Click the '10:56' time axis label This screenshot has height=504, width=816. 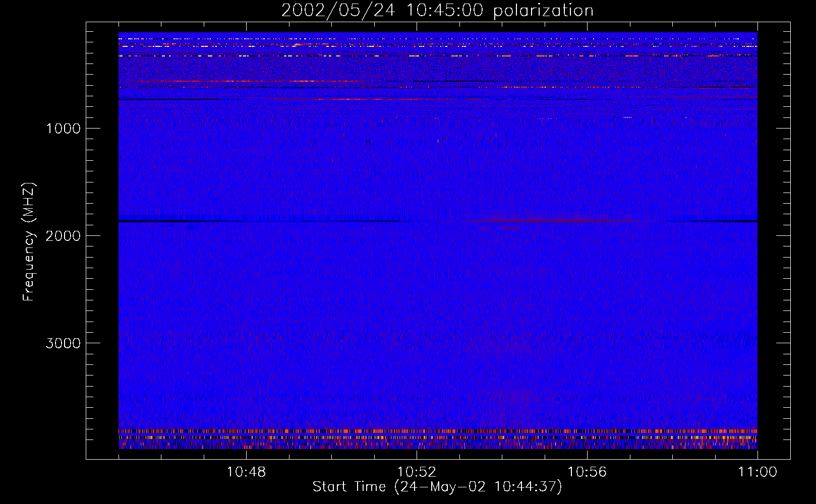tap(587, 472)
